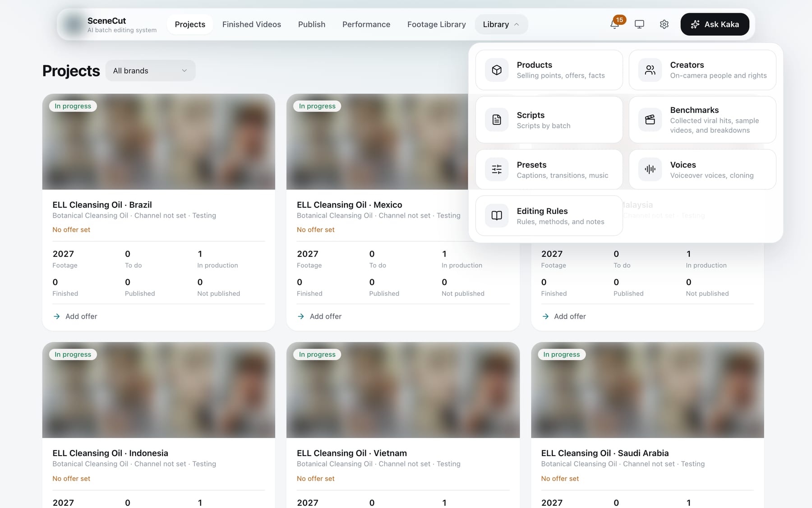Viewport: 812px width, 508px height.
Task: Click the Benchmarks clapperboard icon
Action: click(x=650, y=120)
